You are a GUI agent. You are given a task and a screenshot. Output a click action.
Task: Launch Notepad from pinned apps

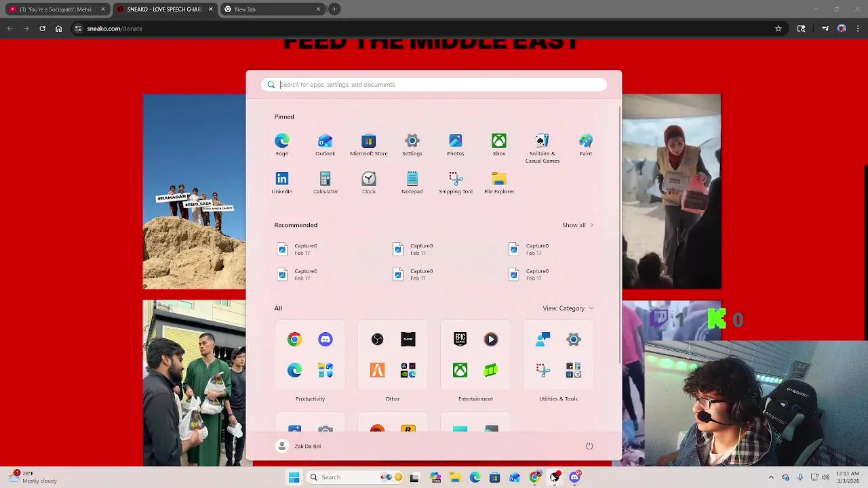coord(412,183)
